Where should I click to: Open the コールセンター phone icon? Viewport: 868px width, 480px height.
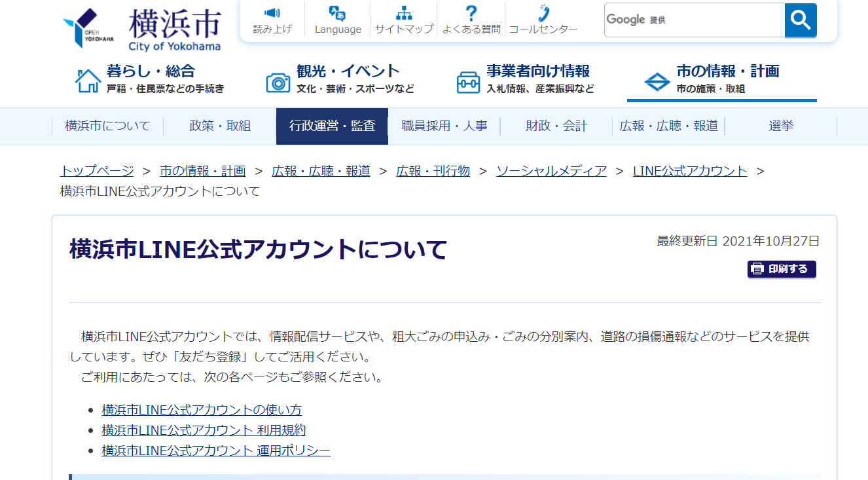[543, 14]
